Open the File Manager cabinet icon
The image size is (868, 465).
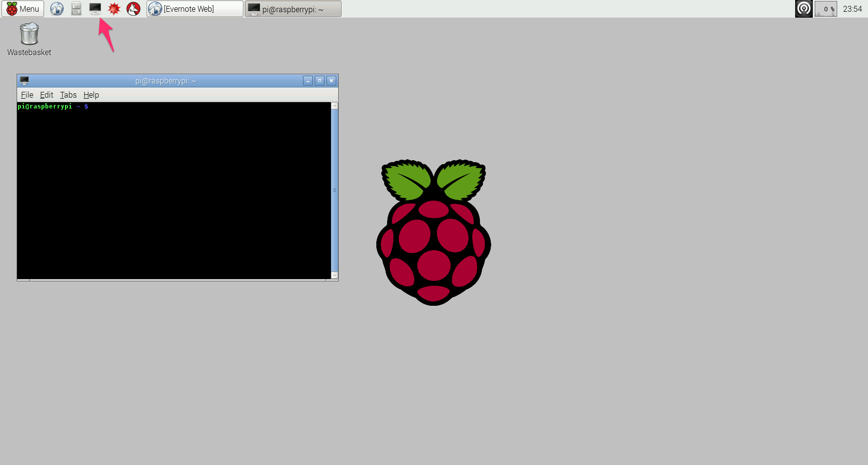tap(76, 9)
